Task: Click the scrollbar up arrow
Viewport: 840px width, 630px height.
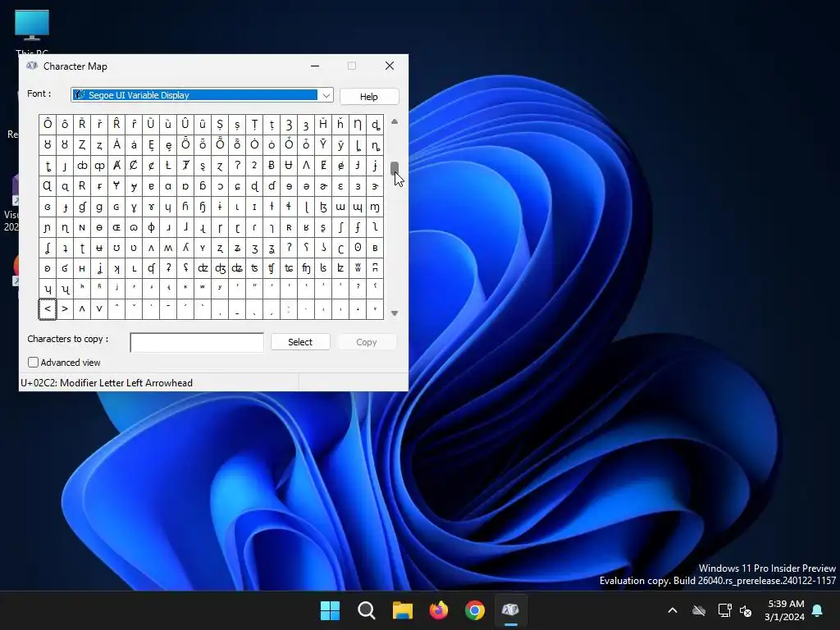Action: [x=395, y=121]
